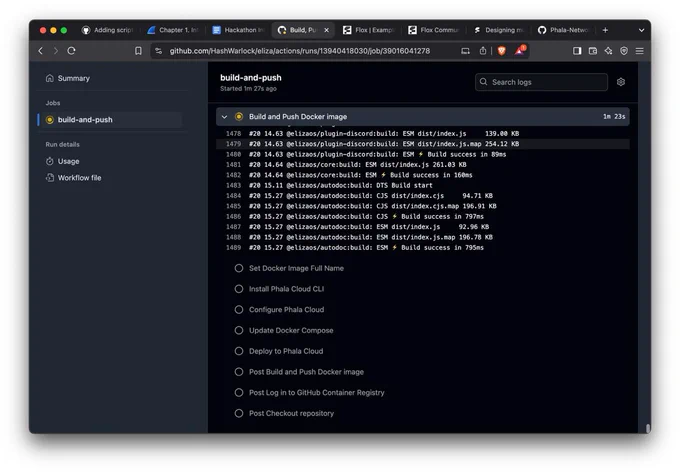This screenshot has width=680, height=472.
Task: Toggle the browser sidebar panel icon
Action: tap(577, 51)
